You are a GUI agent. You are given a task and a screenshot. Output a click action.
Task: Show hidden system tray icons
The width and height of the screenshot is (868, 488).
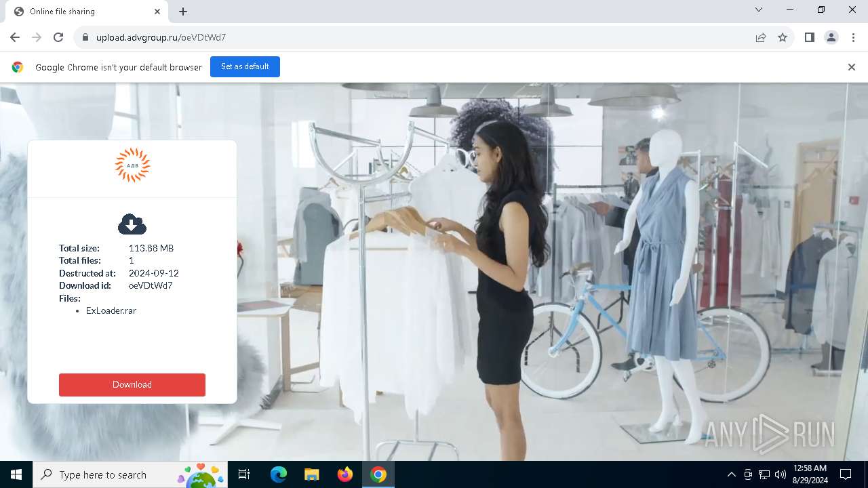pyautogui.click(x=731, y=474)
